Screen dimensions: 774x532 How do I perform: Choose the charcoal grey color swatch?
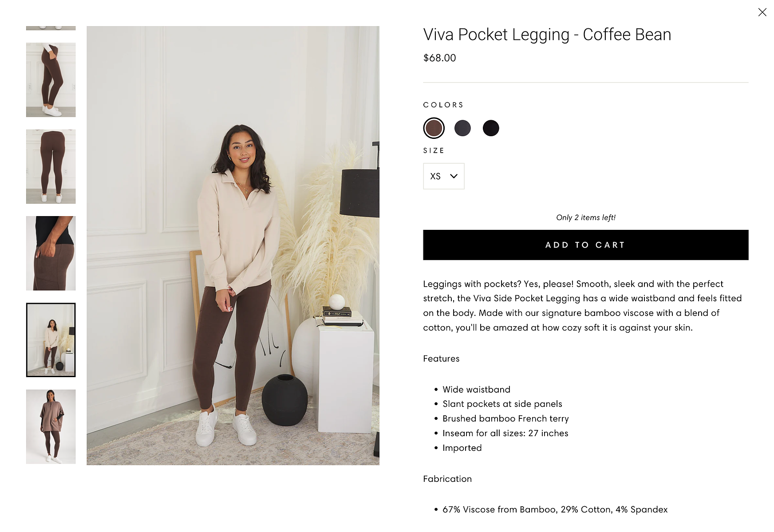[x=462, y=128]
